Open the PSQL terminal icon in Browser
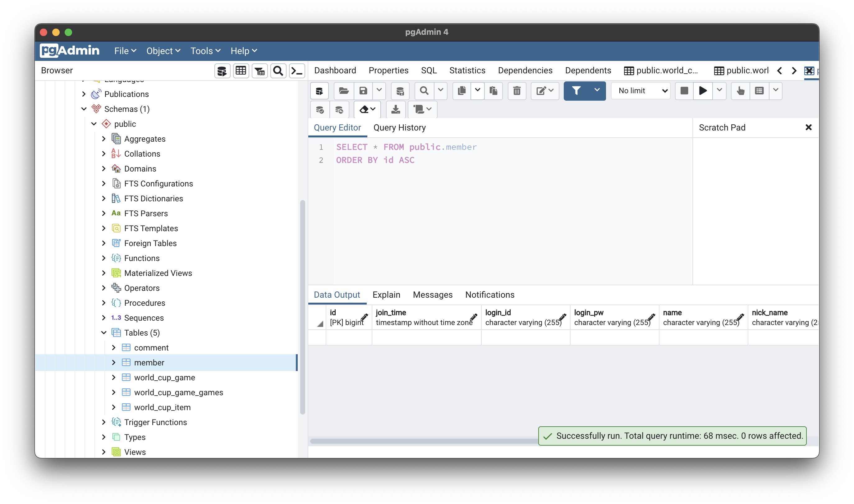 (297, 71)
